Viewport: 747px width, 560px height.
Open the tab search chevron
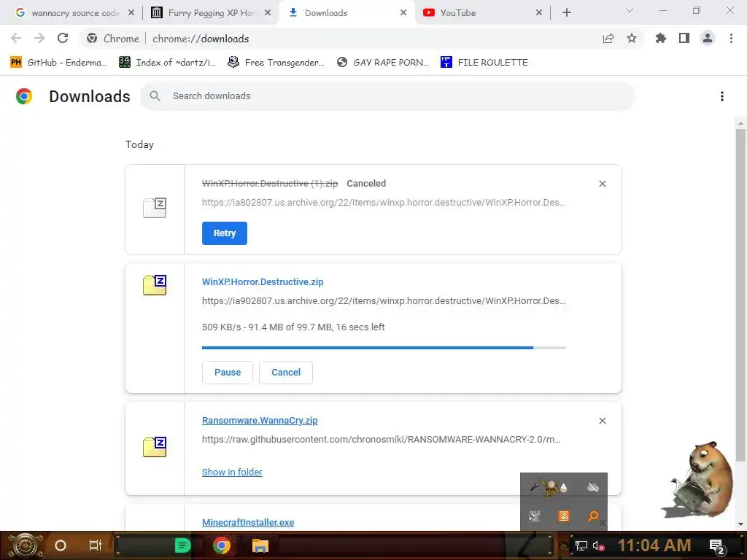tap(630, 10)
